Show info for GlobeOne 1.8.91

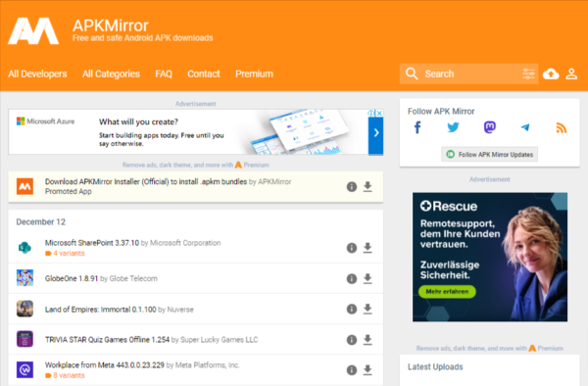pos(352,278)
